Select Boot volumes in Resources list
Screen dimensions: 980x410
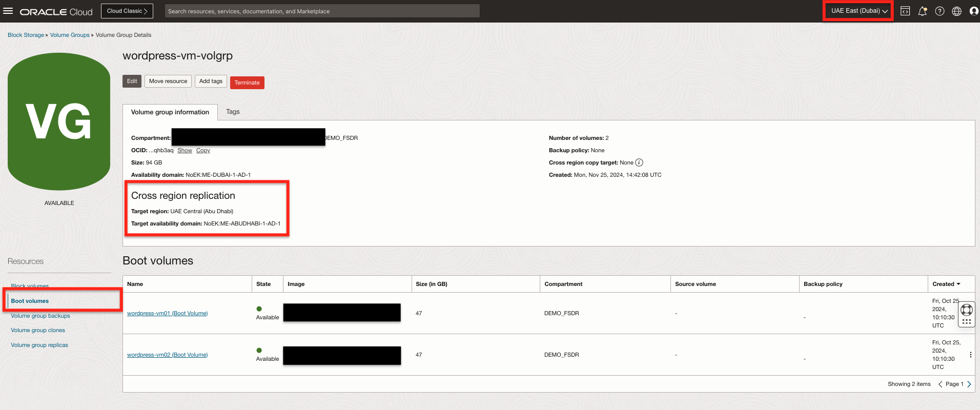30,301
